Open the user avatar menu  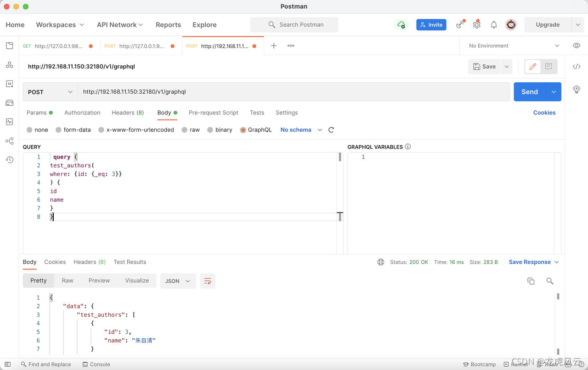click(x=511, y=25)
